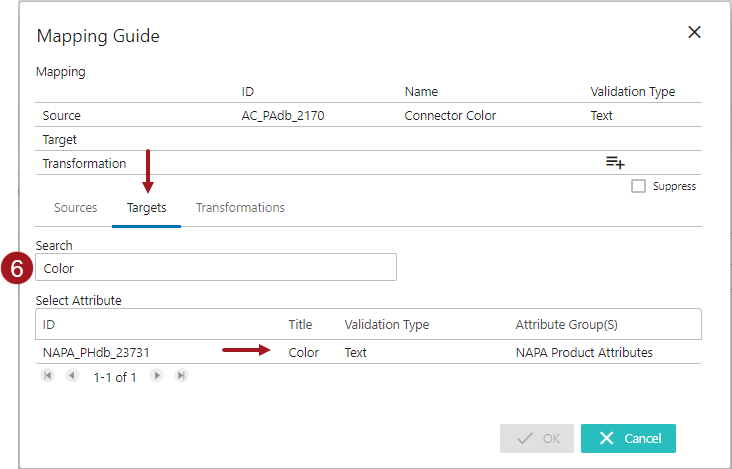Click the disabled OK button
732x469 pixels.
coord(537,438)
